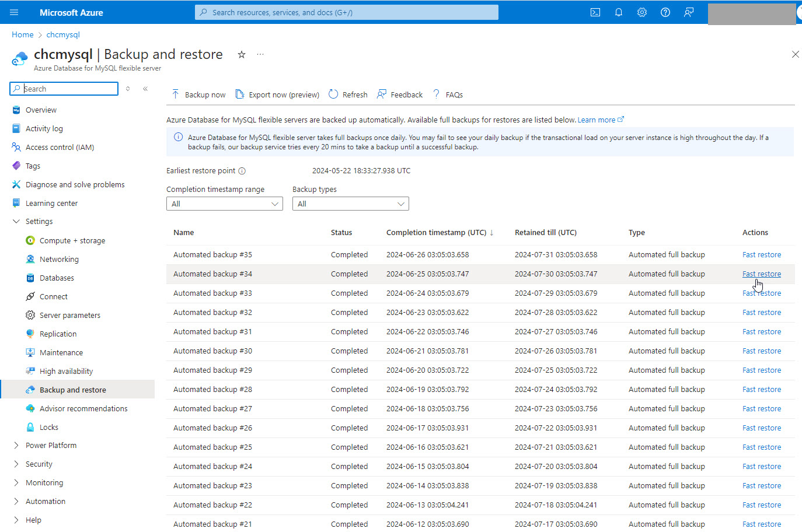802x532 pixels.
Task: Expand the Power Platform section
Action: (x=16, y=445)
